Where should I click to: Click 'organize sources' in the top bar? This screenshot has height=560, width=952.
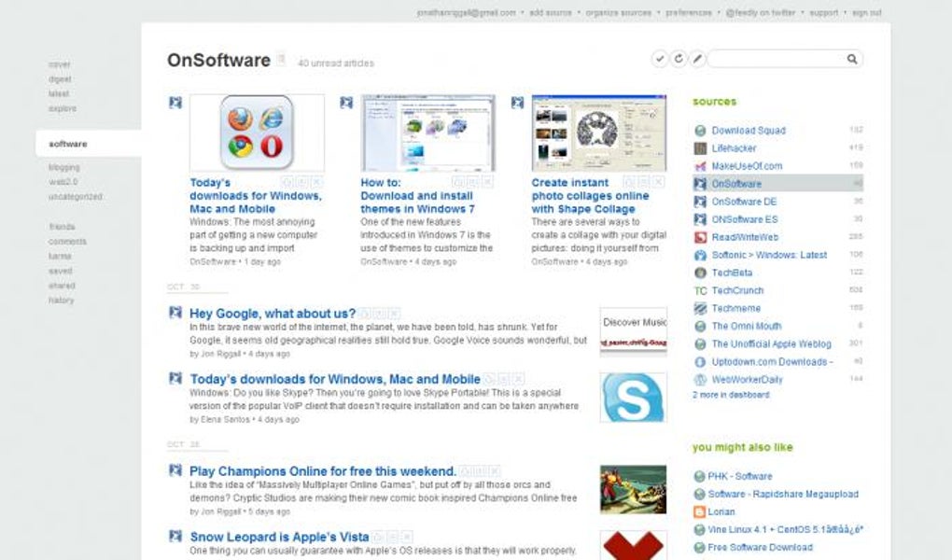coord(618,13)
